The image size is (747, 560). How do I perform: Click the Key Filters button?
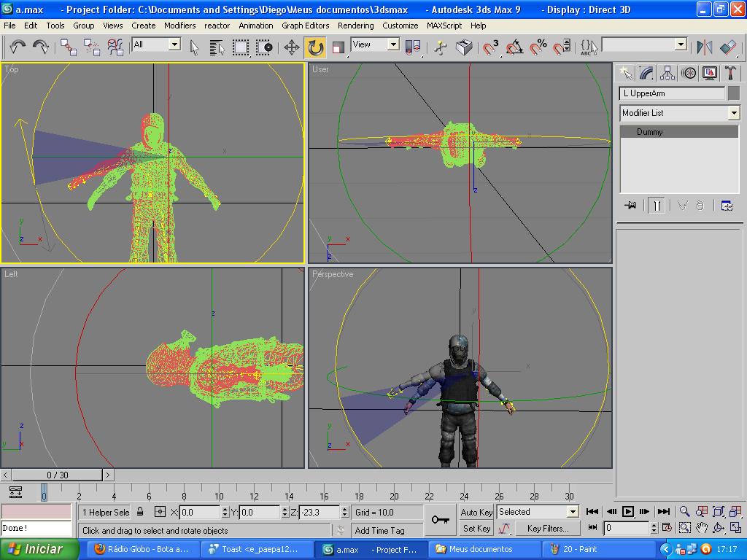[x=546, y=528]
